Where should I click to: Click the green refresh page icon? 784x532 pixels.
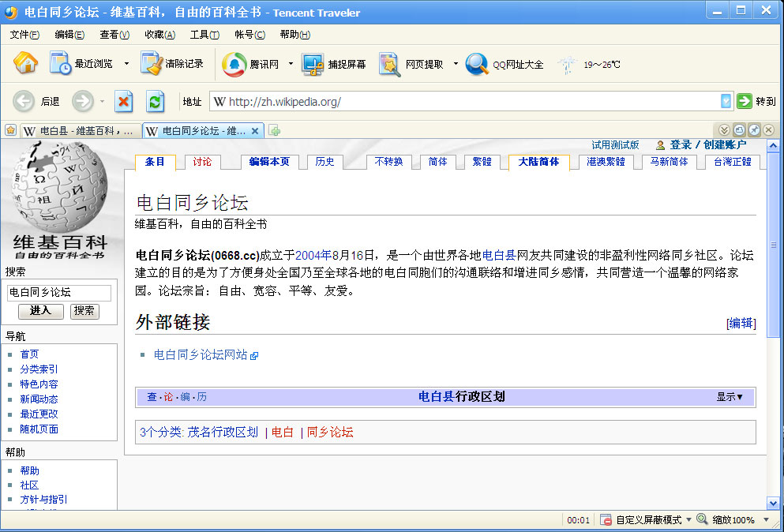click(156, 101)
